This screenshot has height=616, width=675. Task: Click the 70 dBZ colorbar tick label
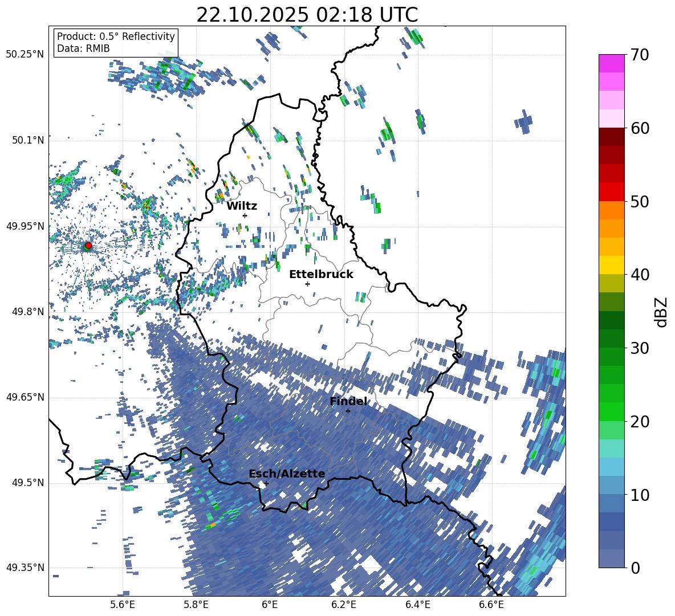[640, 55]
